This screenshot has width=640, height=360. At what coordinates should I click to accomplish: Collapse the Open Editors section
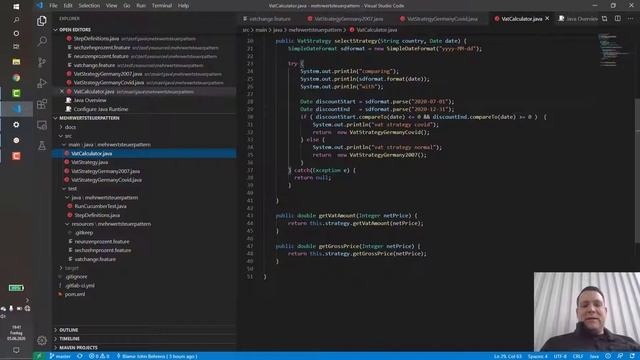pos(74,30)
